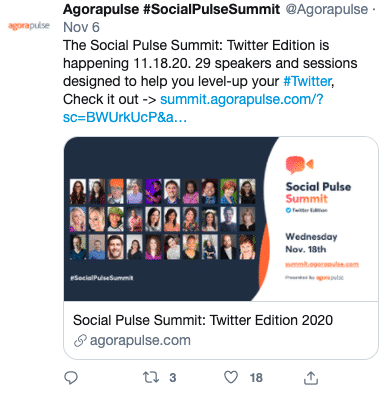
Task: Click the retweet count 3
Action: [172, 378]
